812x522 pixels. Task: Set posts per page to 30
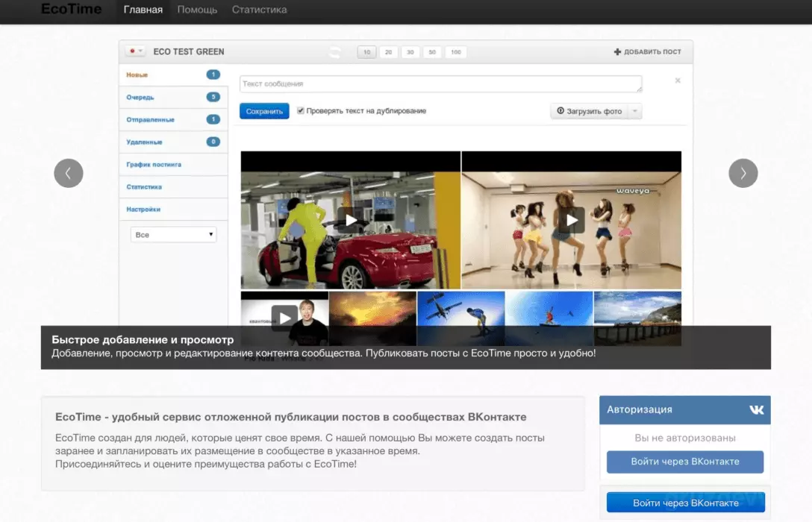pos(410,51)
